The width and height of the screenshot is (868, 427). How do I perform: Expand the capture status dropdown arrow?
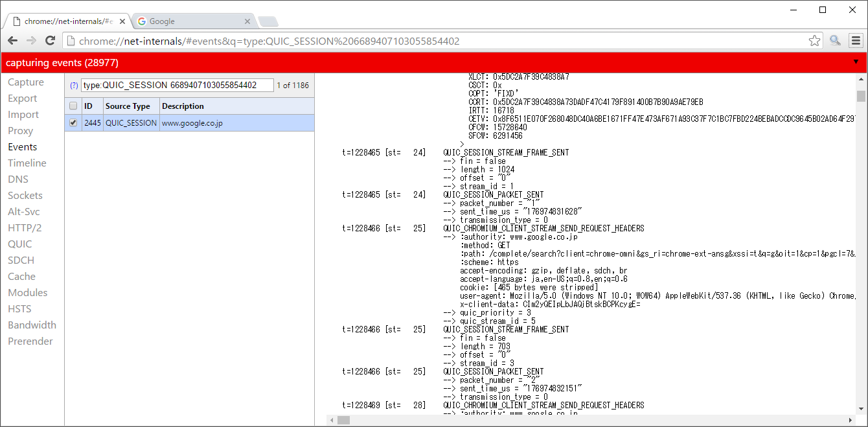pos(856,62)
